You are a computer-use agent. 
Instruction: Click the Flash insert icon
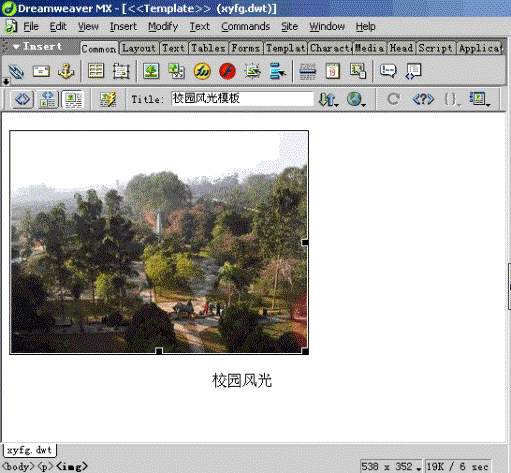[x=227, y=71]
